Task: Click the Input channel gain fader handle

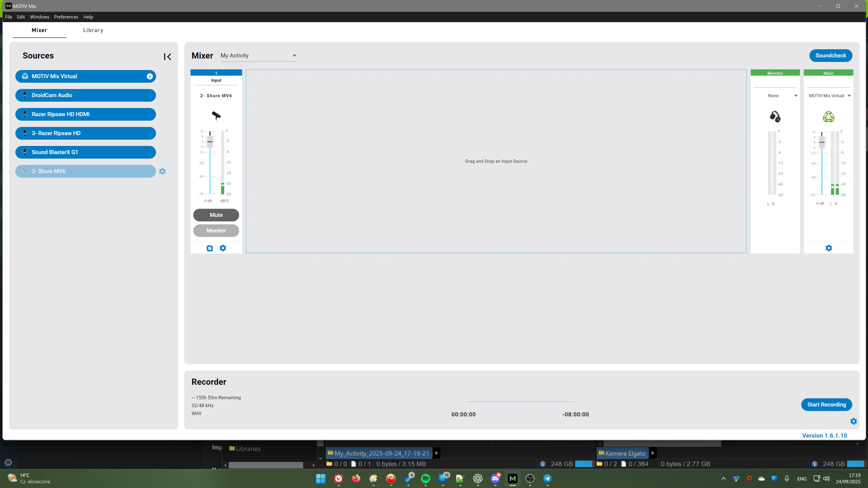Action: 210,142
